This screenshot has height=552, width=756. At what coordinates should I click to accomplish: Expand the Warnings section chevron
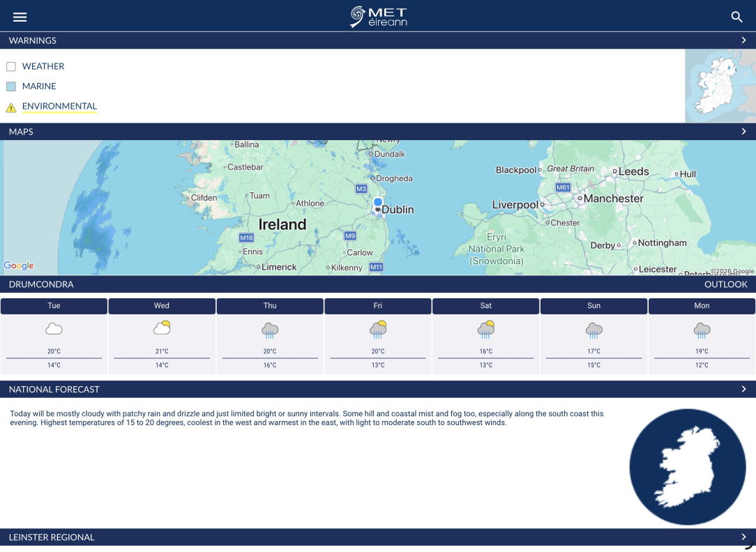tap(743, 40)
